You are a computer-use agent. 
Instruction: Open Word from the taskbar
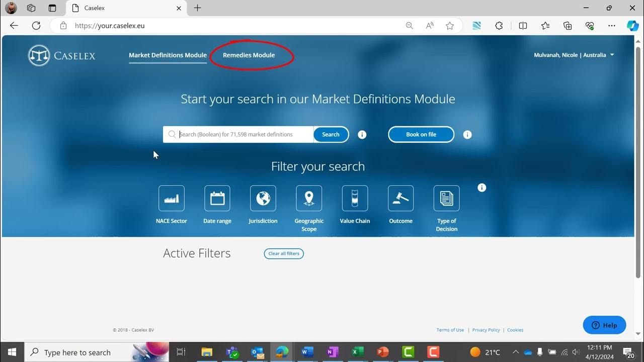(x=307, y=352)
